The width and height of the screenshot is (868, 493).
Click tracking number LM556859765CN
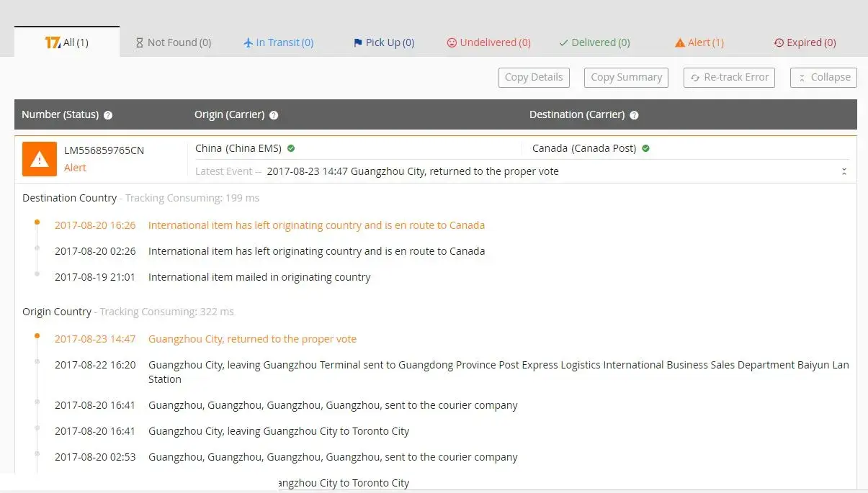pyautogui.click(x=104, y=150)
